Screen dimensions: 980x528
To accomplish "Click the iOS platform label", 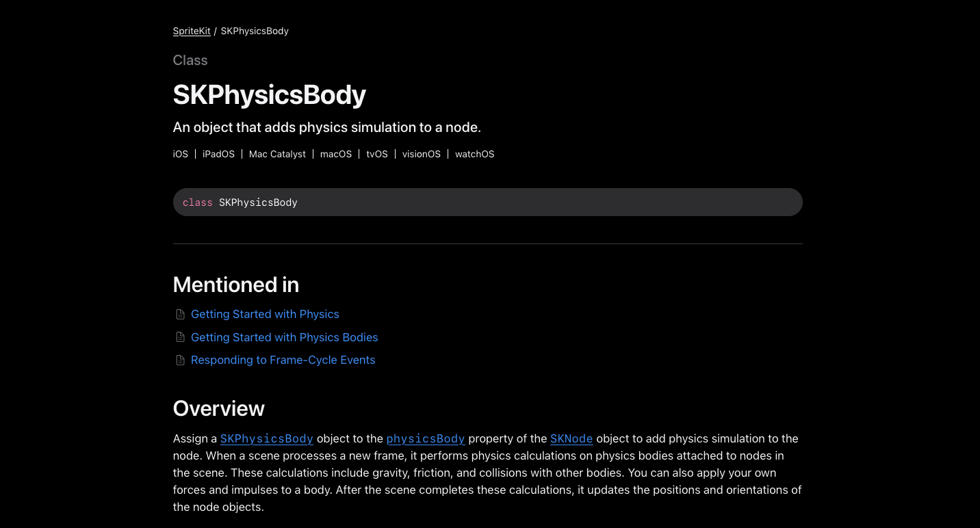I will [x=181, y=154].
